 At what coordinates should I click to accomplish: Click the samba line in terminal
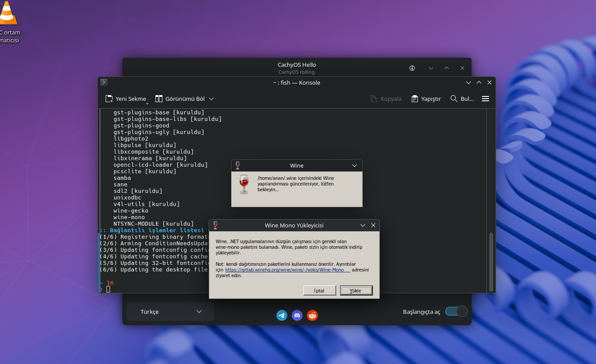[x=122, y=178]
